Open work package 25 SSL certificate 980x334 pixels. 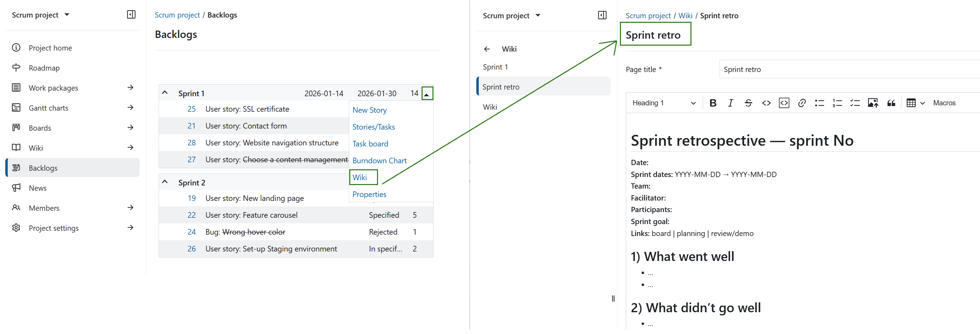[191, 109]
